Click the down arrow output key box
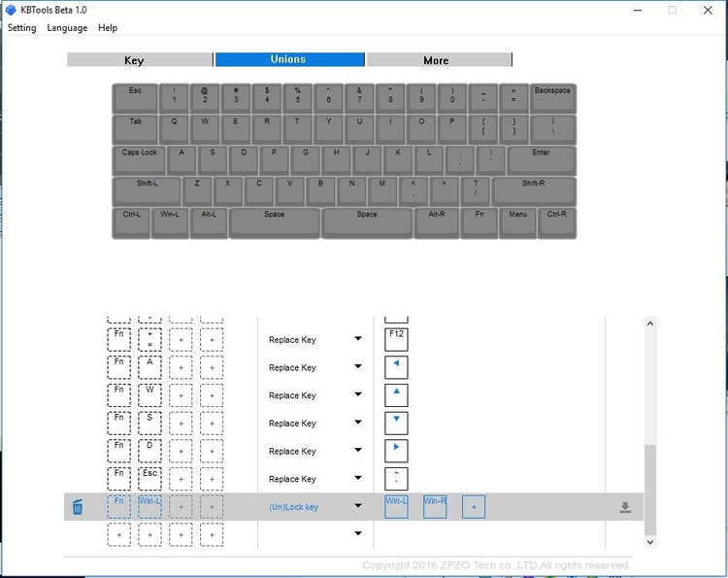The width and height of the screenshot is (728, 578). pyautogui.click(x=396, y=423)
